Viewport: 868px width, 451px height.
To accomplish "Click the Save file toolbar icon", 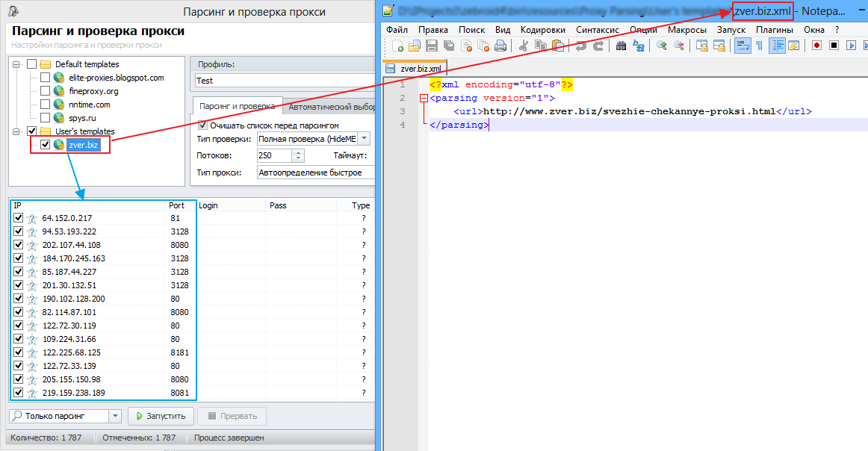I will click(x=433, y=46).
